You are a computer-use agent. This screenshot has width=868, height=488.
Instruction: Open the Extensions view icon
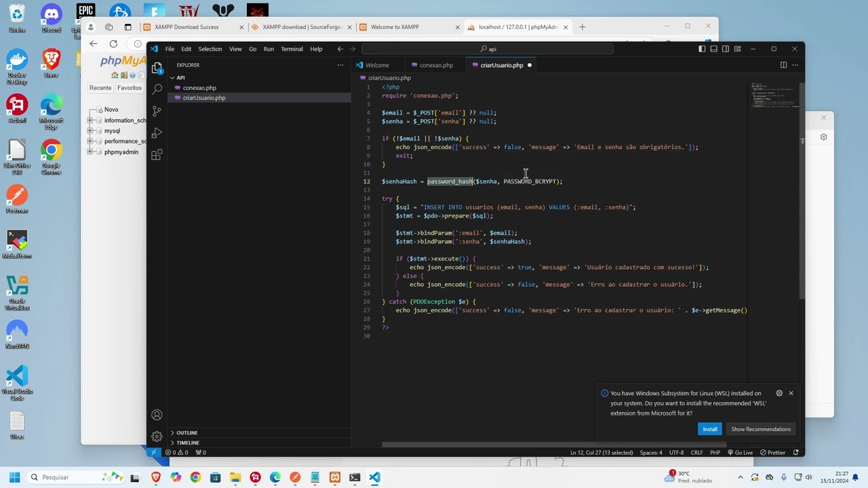click(x=157, y=155)
